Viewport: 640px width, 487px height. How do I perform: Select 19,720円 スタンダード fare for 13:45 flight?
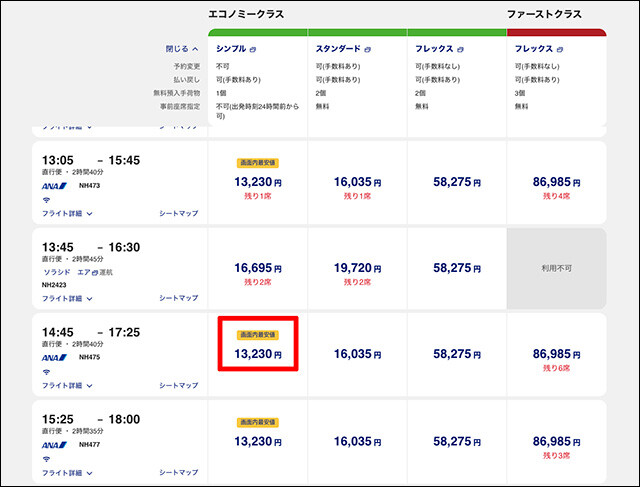pyautogui.click(x=358, y=268)
